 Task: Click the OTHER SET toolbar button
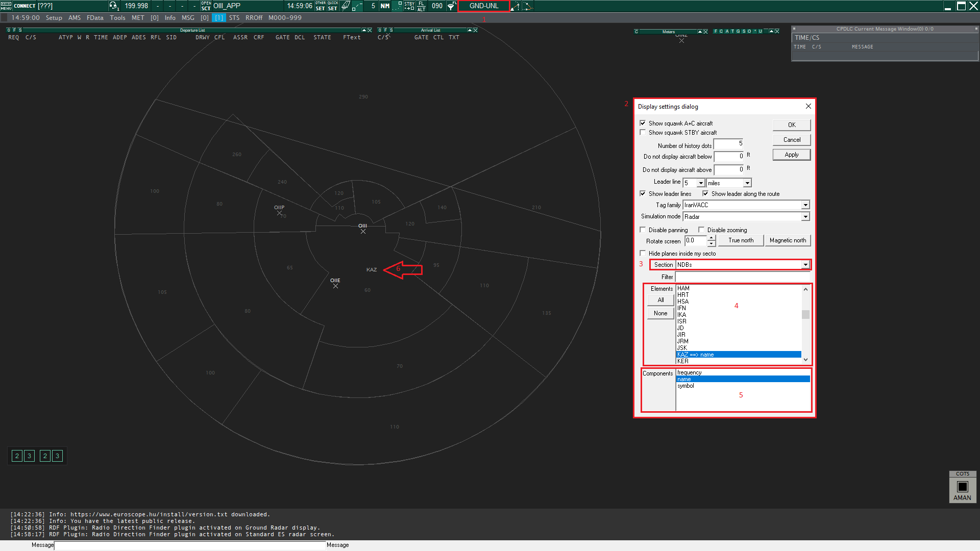point(321,6)
